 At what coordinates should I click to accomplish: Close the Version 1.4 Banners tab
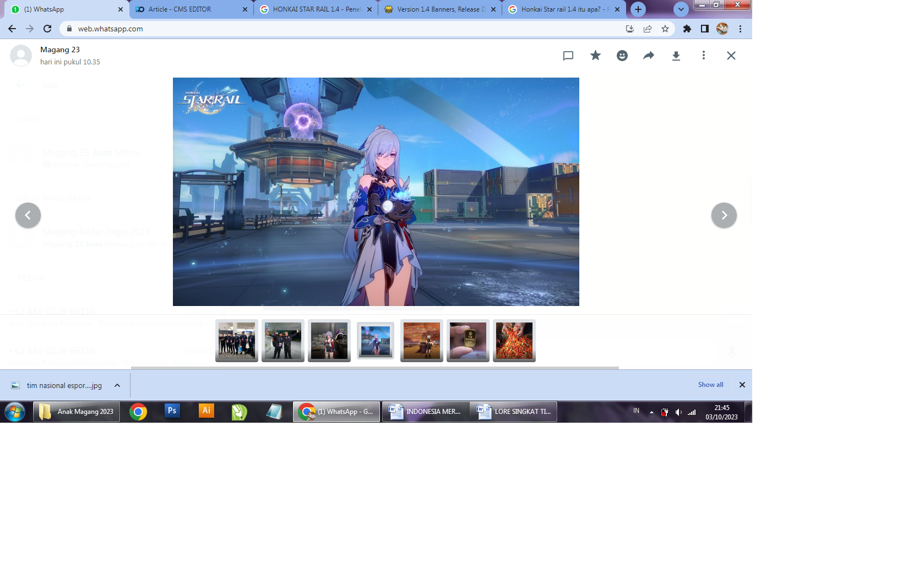493,9
